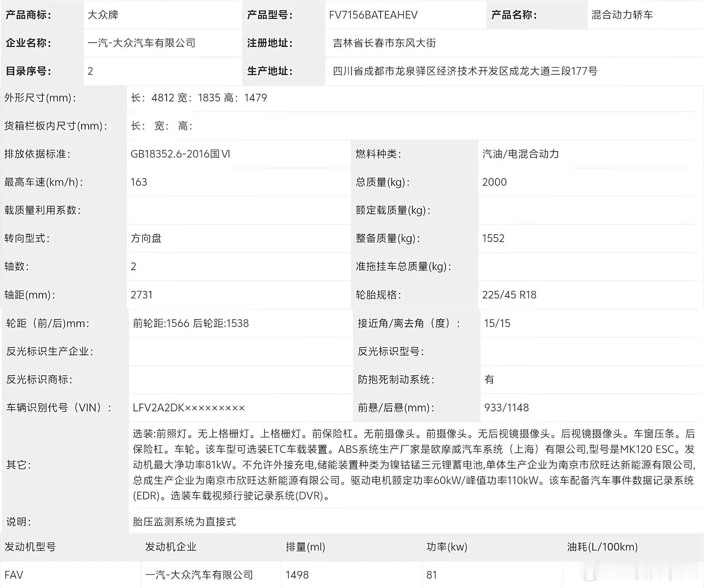Click the emission standard GB18352.6-2016国VI
This screenshot has height=588, width=704.
[180, 154]
